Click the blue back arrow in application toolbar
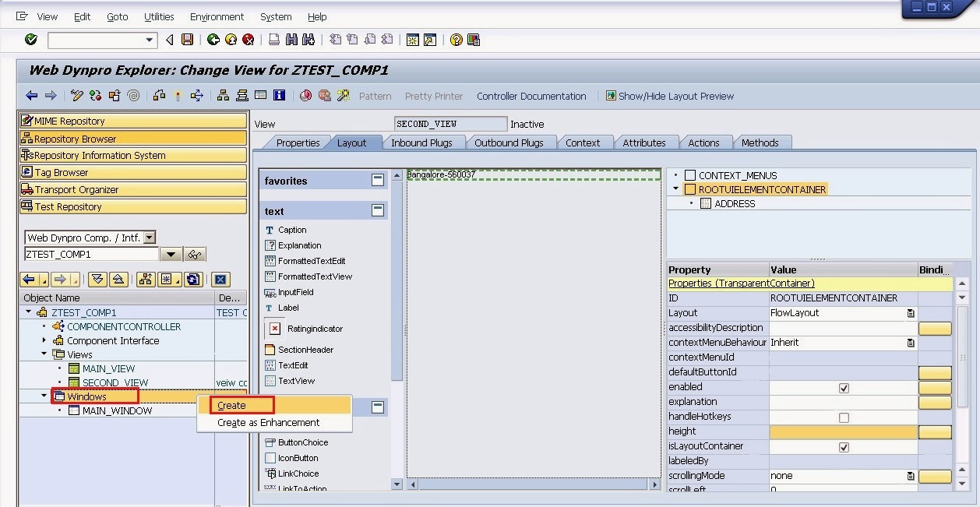The height and width of the screenshot is (507, 980). (x=32, y=96)
